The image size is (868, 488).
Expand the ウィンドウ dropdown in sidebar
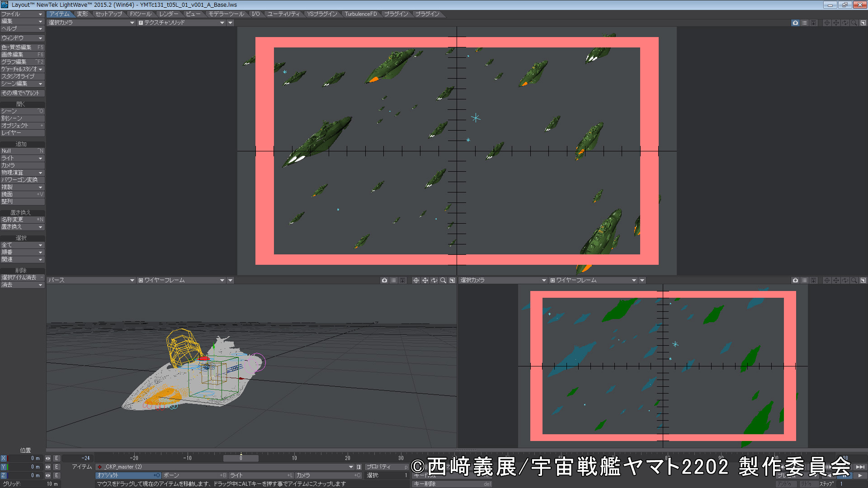pos(22,38)
